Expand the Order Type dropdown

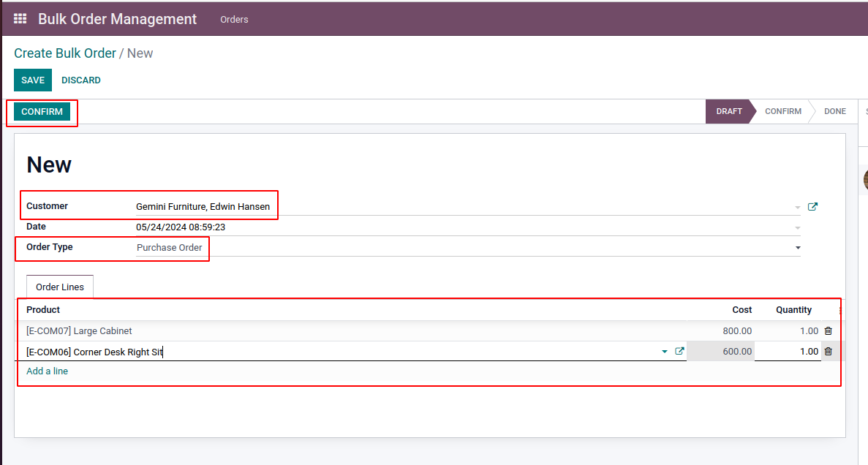[798, 247]
